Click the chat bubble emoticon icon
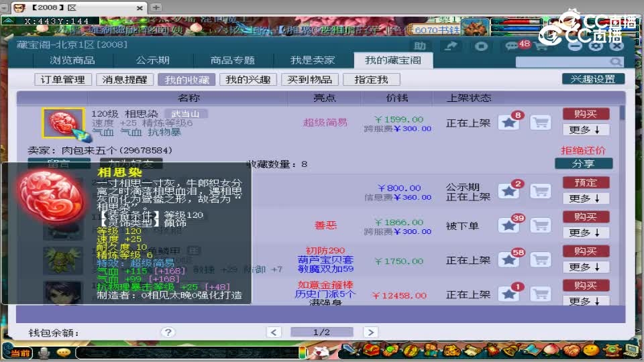 click(x=64, y=353)
